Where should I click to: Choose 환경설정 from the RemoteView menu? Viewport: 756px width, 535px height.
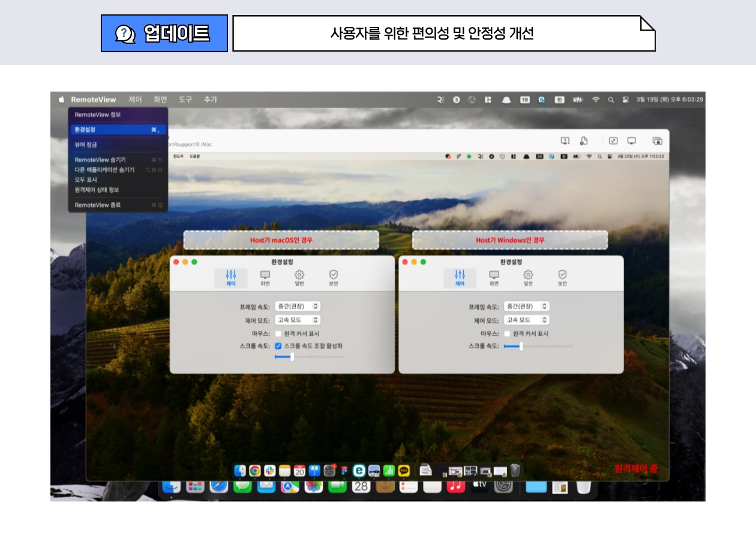118,129
